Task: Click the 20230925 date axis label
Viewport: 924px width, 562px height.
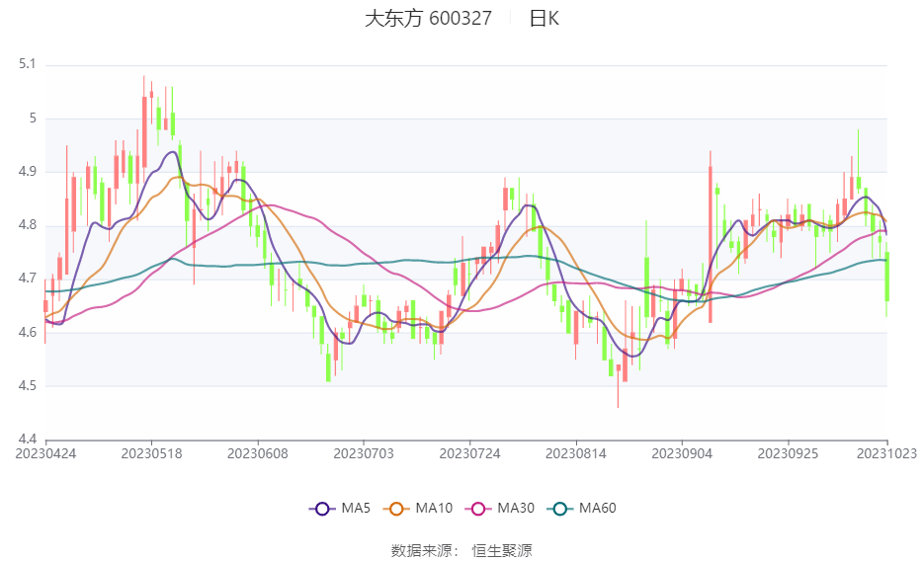Action: 788,453
